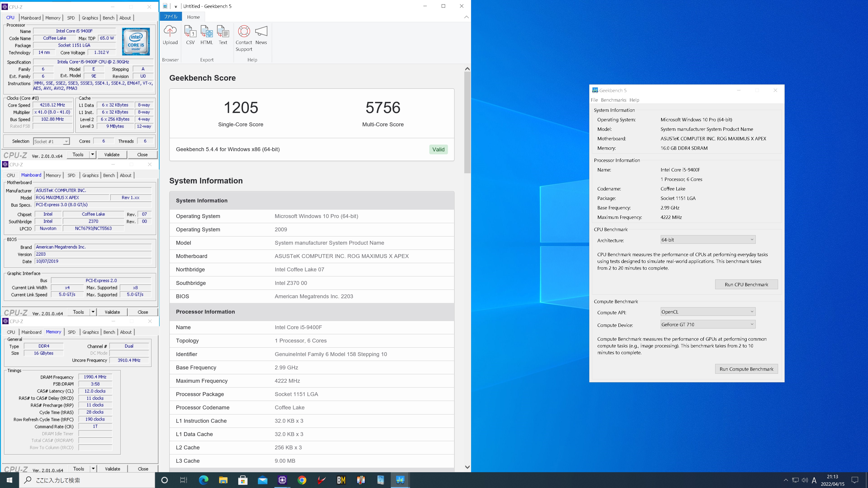Click Validate in the top CPU-Z window
Image resolution: width=868 pixels, height=488 pixels.
click(112, 154)
